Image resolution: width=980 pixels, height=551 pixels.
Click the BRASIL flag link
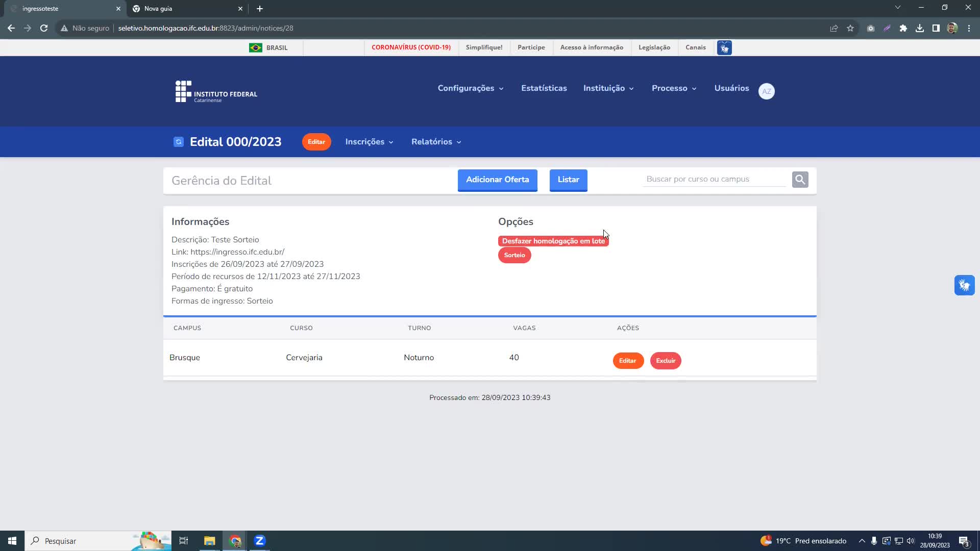(268, 47)
